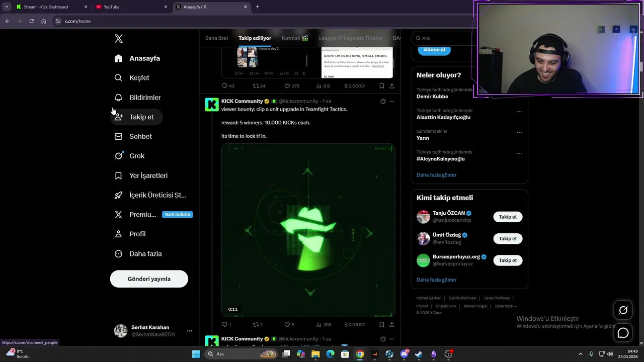
Task: Click the Daha fazla circle icon in sidebar
Action: (x=118, y=254)
